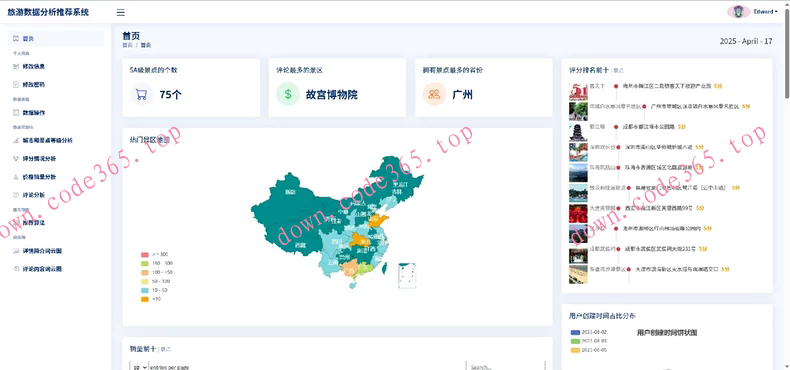The image size is (790, 370).
Task: Open the 城市和景点等级分析 menu label
Action: click(47, 140)
